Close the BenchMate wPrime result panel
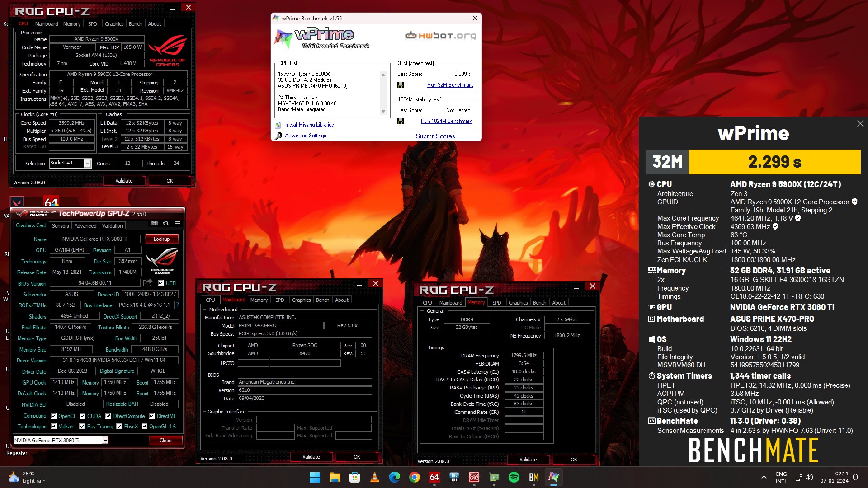Image resolution: width=868 pixels, height=488 pixels. coord(860,124)
